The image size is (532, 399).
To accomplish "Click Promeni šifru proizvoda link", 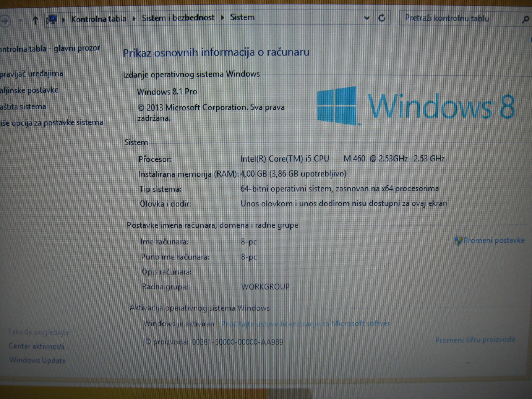I will coord(476,340).
